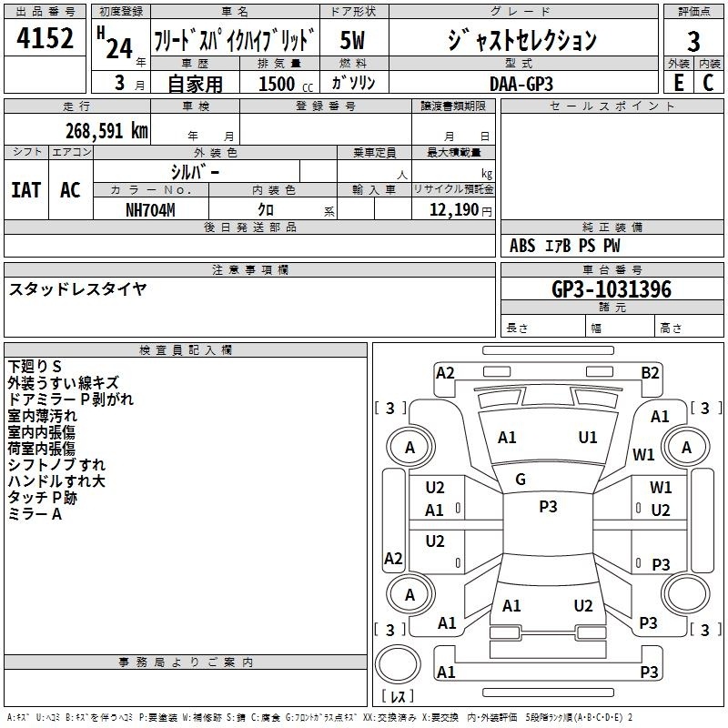The width and height of the screenshot is (728, 728).
Task: Click the grade name ジャストセレクション
Action: [521, 40]
